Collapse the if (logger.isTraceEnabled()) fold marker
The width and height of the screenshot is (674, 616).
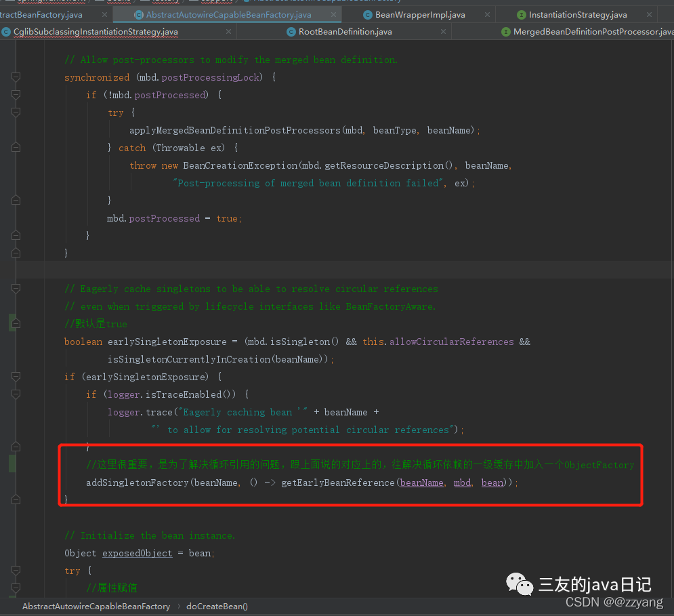(x=16, y=394)
